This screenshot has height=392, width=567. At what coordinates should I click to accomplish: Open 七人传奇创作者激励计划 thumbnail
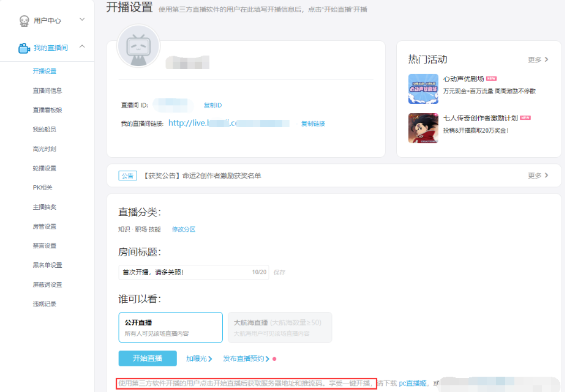(423, 128)
